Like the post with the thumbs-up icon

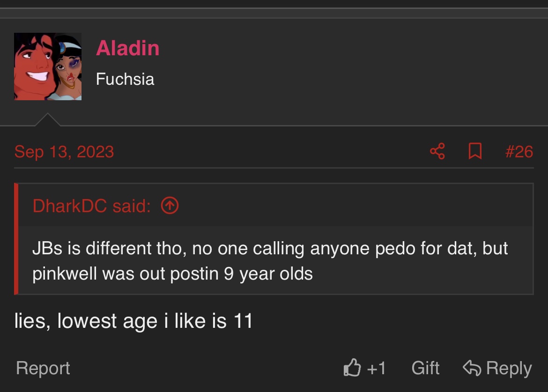pos(352,368)
